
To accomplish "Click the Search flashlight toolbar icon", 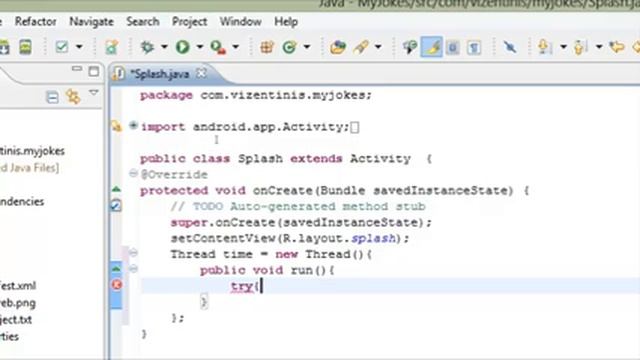I will pyautogui.click(x=362, y=47).
